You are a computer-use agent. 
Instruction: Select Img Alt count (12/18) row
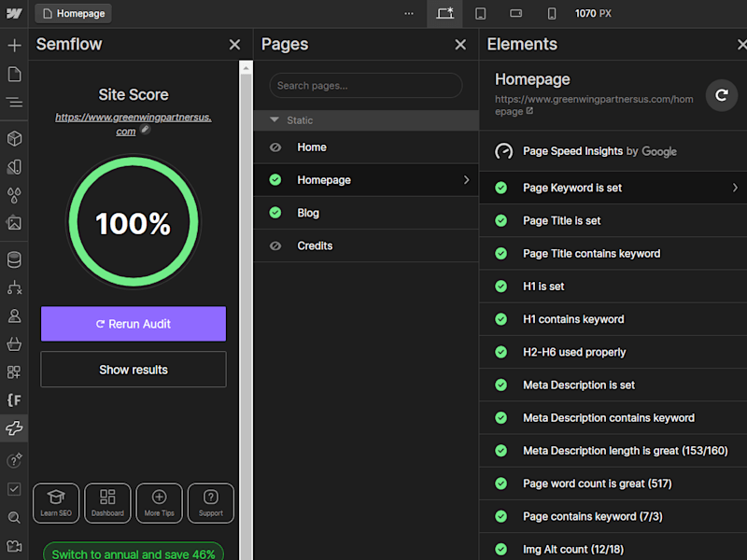[613, 549]
